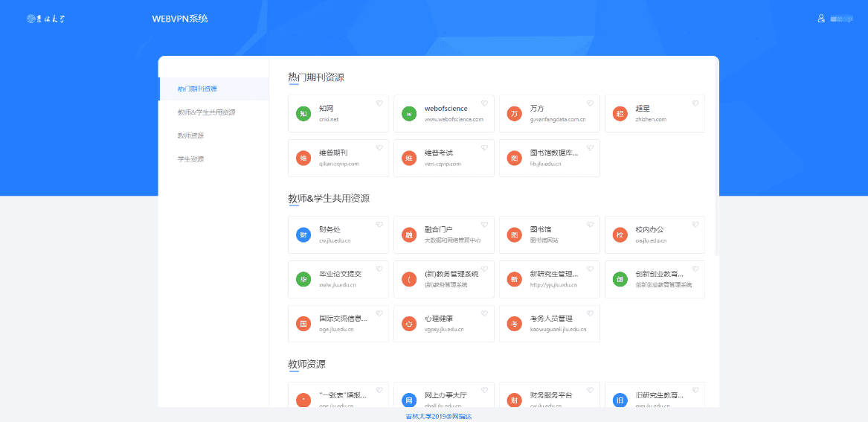The width and height of the screenshot is (868, 422).
Task: Click the 热门期刊资源 section heading
Action: coord(316,77)
